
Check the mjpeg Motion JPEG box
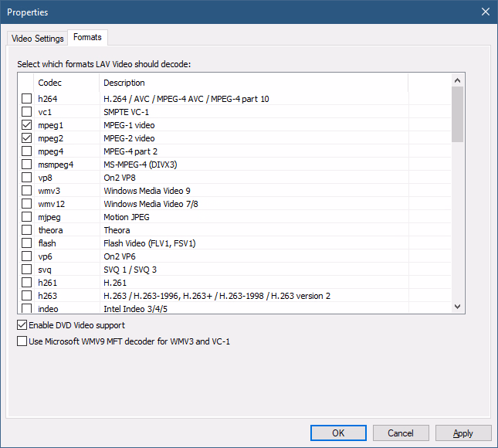coord(27,217)
